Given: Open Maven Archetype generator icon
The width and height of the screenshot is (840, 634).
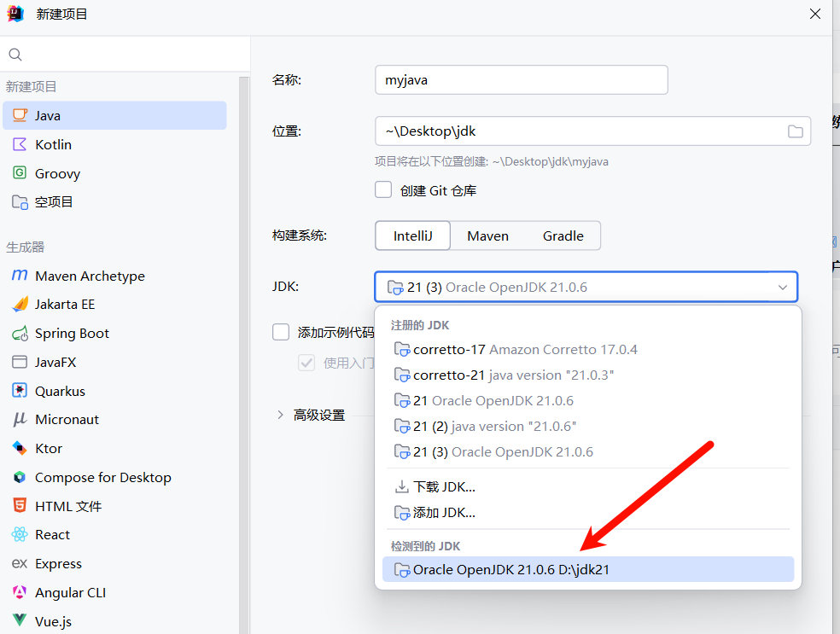Looking at the screenshot, I should click(x=20, y=276).
